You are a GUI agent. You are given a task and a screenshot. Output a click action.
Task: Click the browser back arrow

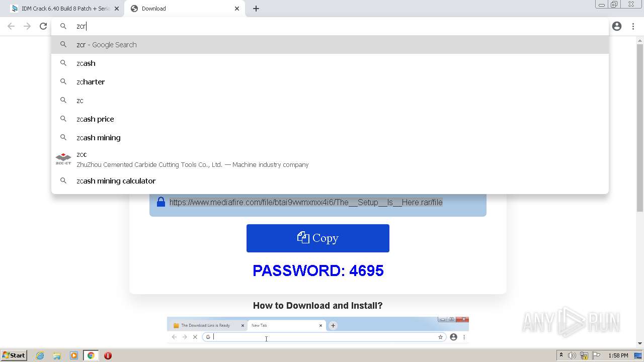pyautogui.click(x=11, y=26)
